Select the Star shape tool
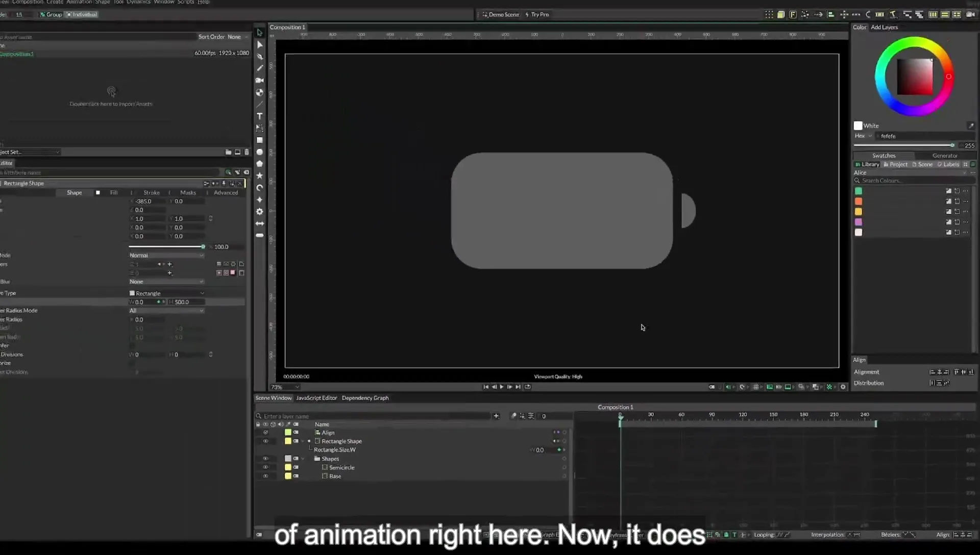The image size is (980, 555). (259, 176)
